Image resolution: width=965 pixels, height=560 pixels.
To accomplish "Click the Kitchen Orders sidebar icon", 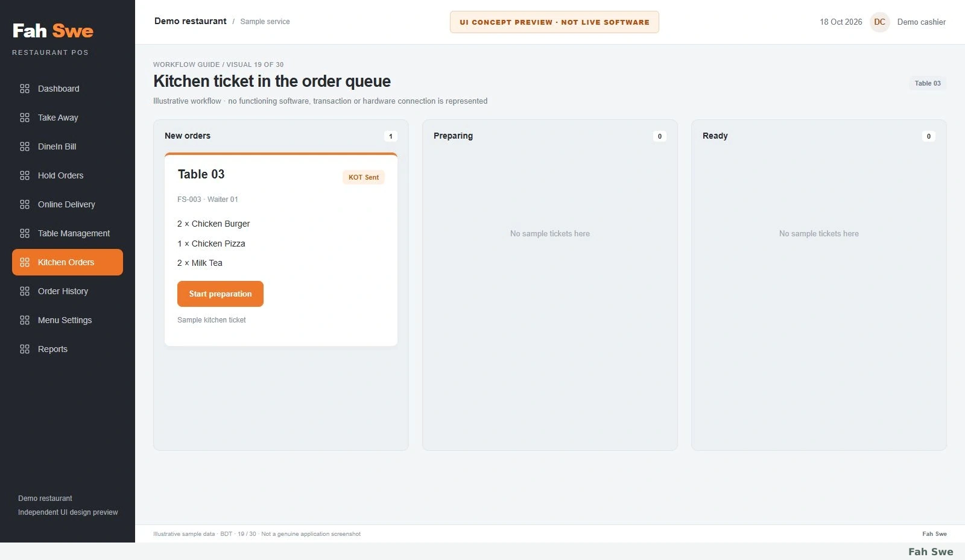I will [25, 262].
